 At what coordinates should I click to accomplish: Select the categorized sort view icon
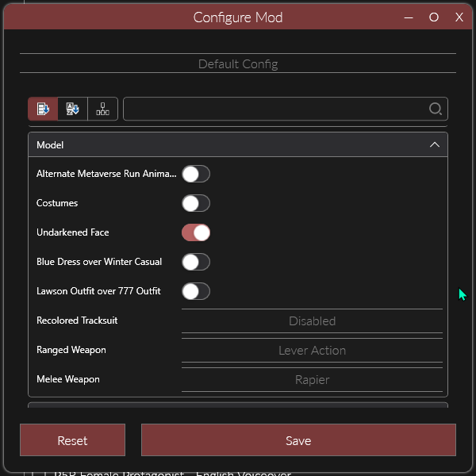[x=43, y=109]
